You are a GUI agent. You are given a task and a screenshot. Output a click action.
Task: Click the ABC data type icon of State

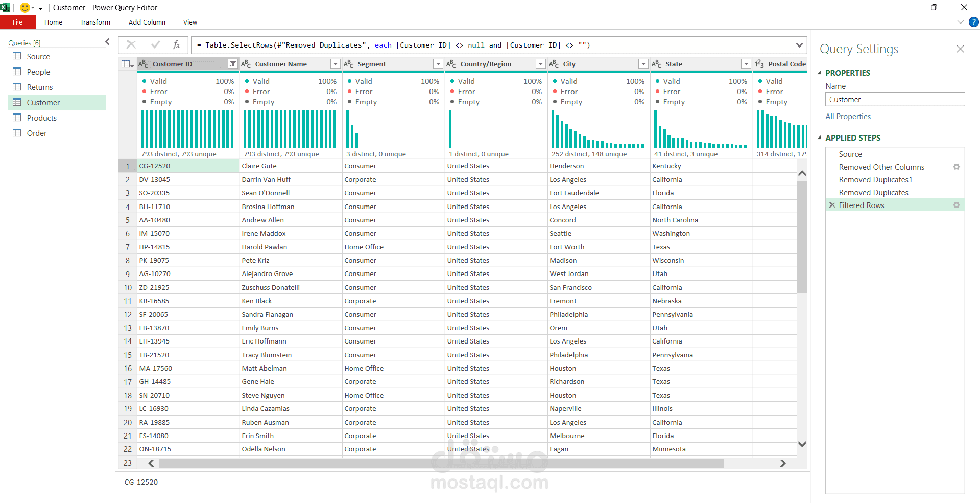[x=657, y=64]
